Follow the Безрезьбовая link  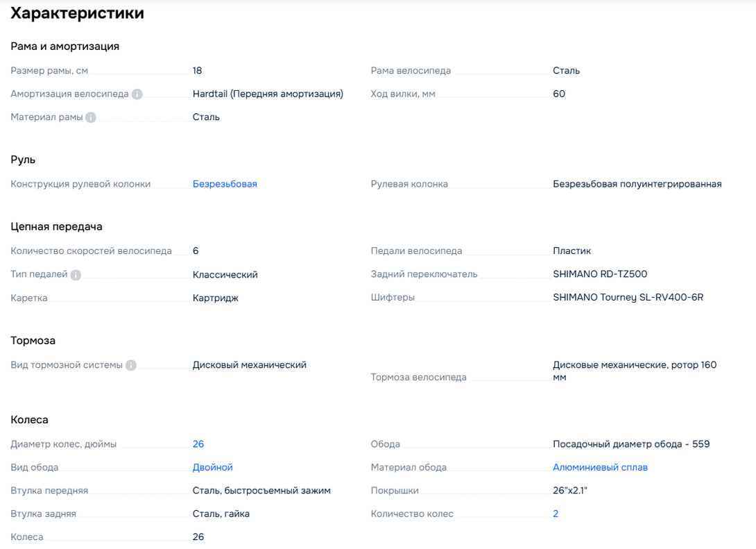[225, 184]
